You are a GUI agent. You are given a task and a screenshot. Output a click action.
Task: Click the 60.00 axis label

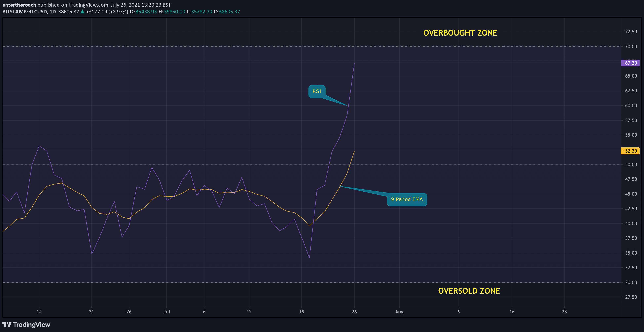[631, 106]
